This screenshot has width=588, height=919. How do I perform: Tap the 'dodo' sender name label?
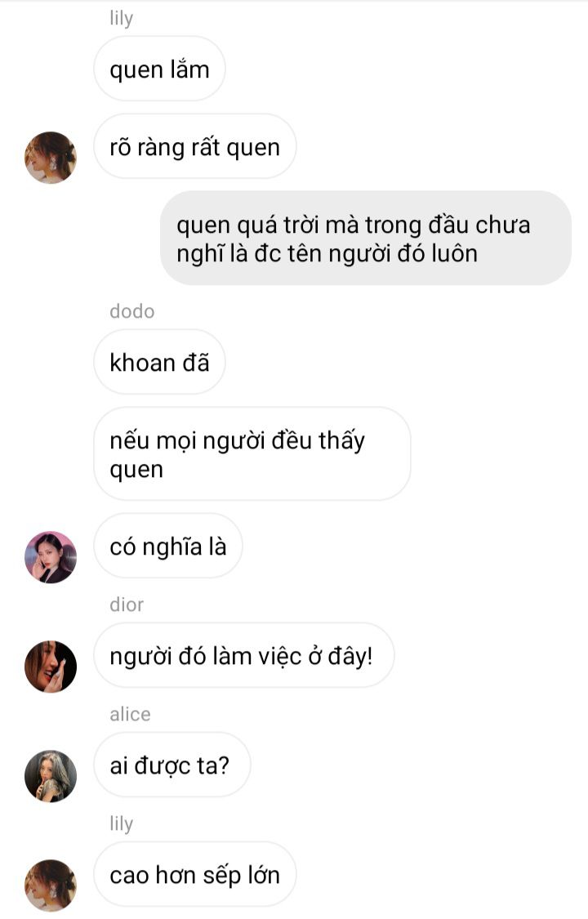[x=132, y=311]
